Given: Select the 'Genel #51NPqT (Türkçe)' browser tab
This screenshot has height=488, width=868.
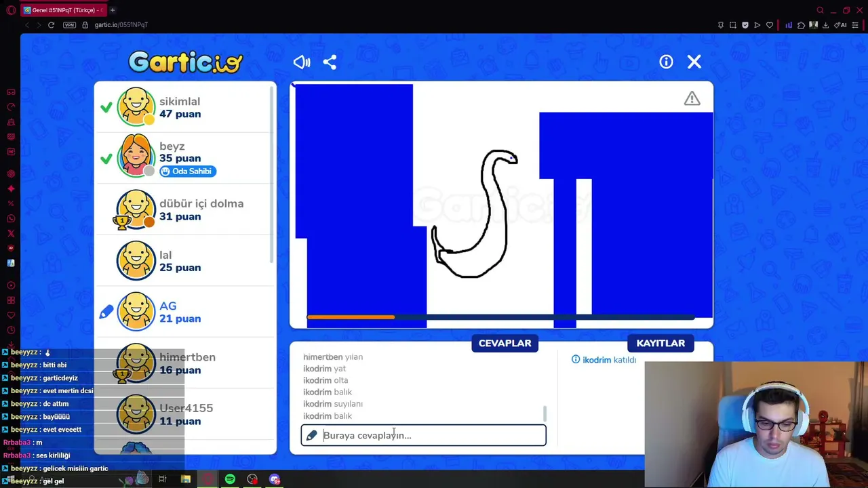Looking at the screenshot, I should (64, 10).
